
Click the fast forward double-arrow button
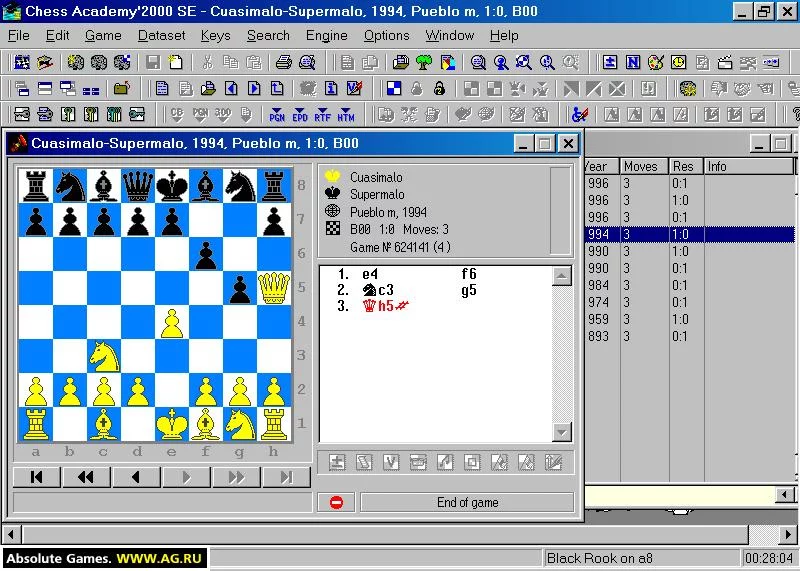pos(236,477)
